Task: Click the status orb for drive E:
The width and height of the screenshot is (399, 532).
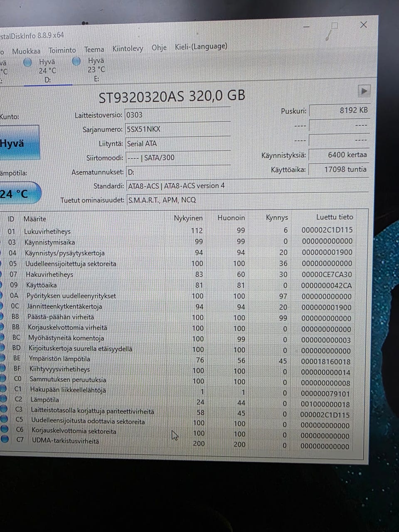Action: (x=76, y=61)
